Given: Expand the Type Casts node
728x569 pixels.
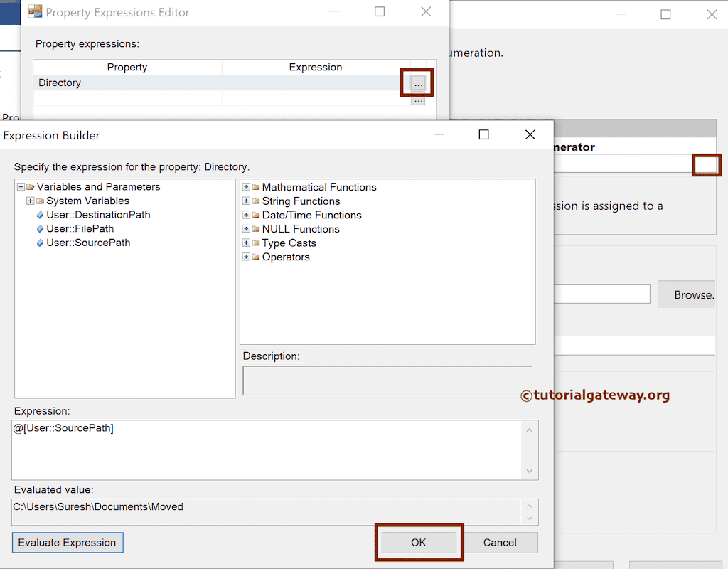Looking at the screenshot, I should tap(245, 243).
